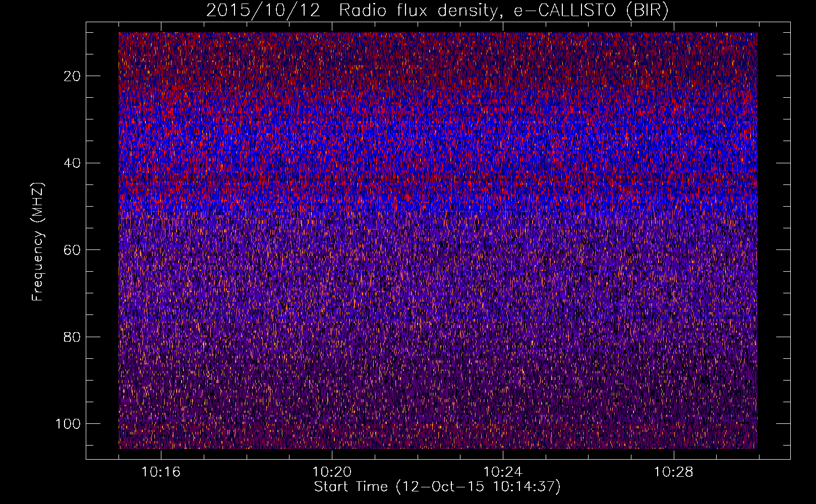Viewport: 816px width, 504px height.
Task: Click the 100 MHz frequency tick label
Action: pyautogui.click(x=68, y=424)
